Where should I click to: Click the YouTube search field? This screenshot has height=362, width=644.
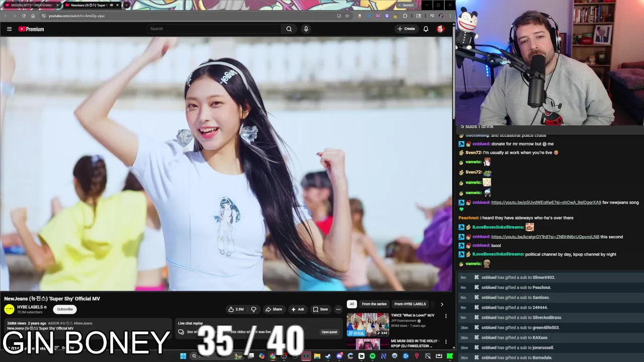click(x=214, y=29)
